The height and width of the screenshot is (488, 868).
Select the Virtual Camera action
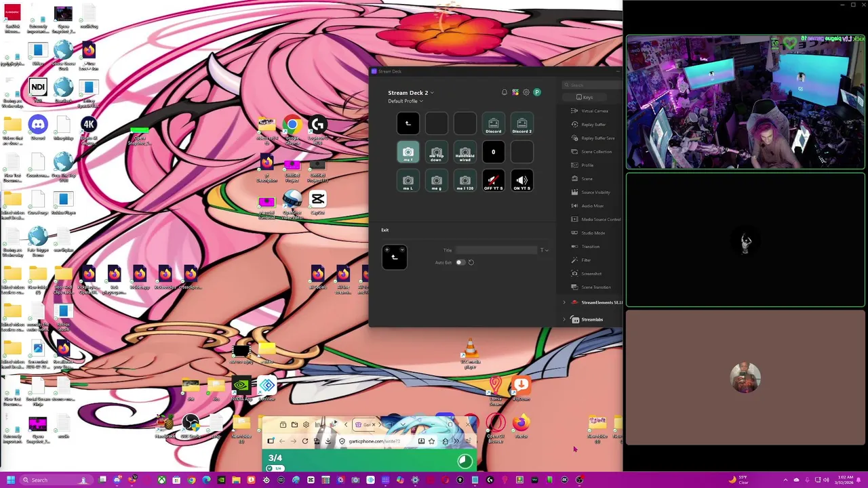(x=590, y=111)
